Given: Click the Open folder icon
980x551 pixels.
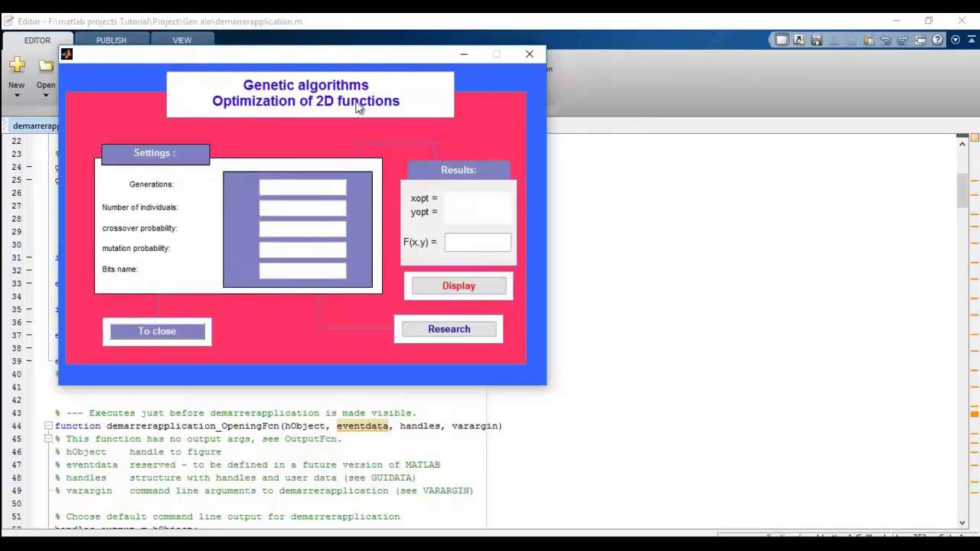Looking at the screenshot, I should 47,66.
